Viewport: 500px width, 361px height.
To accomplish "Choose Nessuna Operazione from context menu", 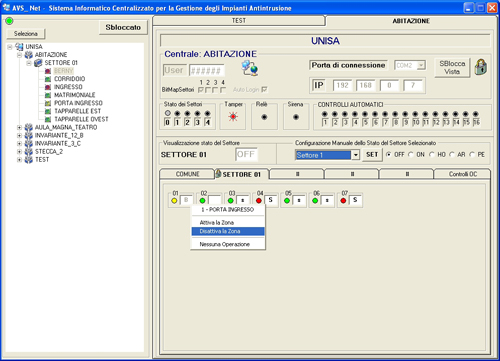I will pyautogui.click(x=228, y=244).
